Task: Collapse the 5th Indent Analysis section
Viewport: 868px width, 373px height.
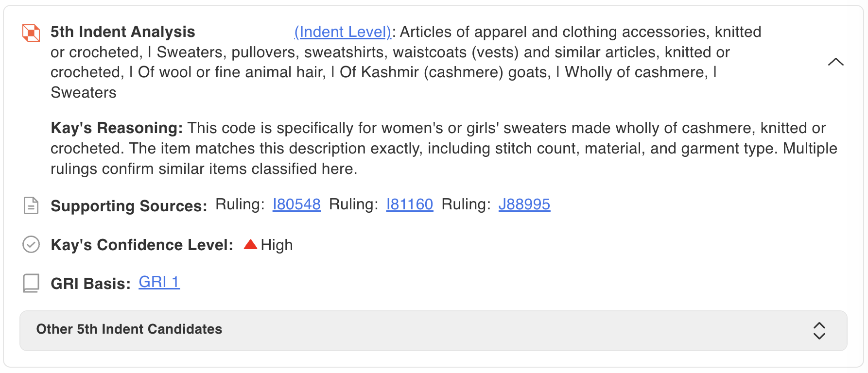Action: tap(835, 62)
